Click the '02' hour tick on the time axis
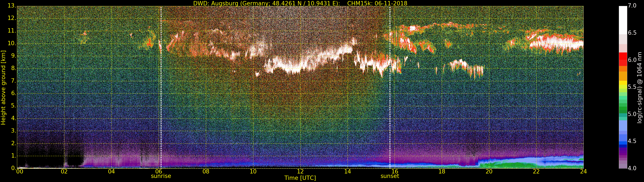 64,172
